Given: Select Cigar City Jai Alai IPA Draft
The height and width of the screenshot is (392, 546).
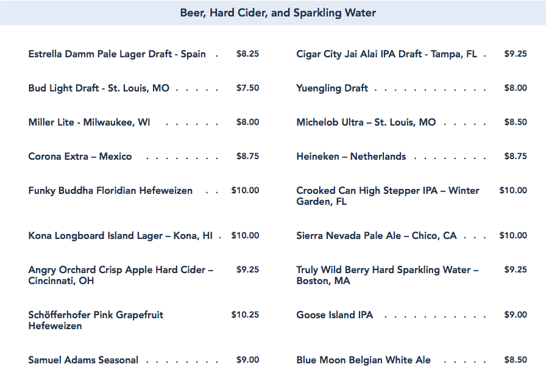Looking at the screenshot, I should point(386,54).
